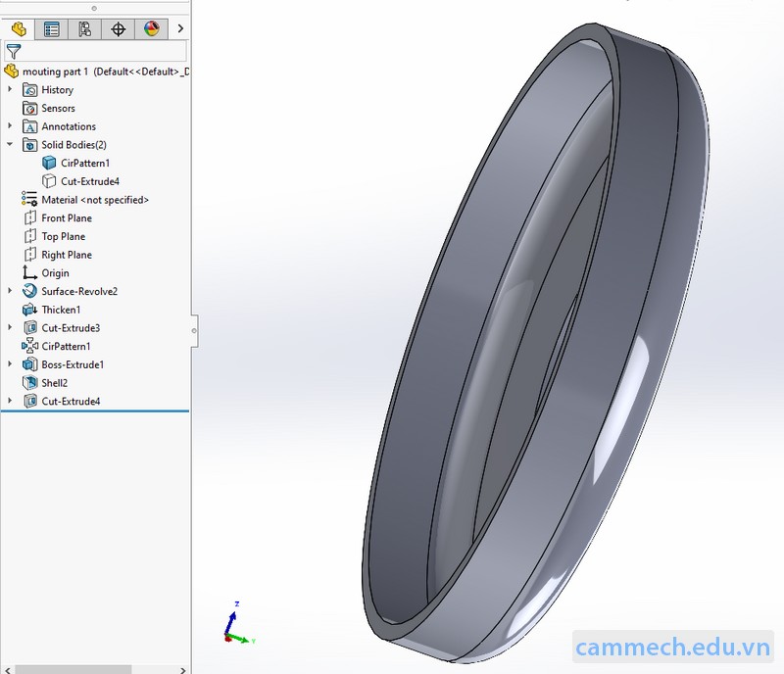Image resolution: width=784 pixels, height=674 pixels.
Task: Expand the Cut-Extrude3 feature
Action: [x=10, y=327]
